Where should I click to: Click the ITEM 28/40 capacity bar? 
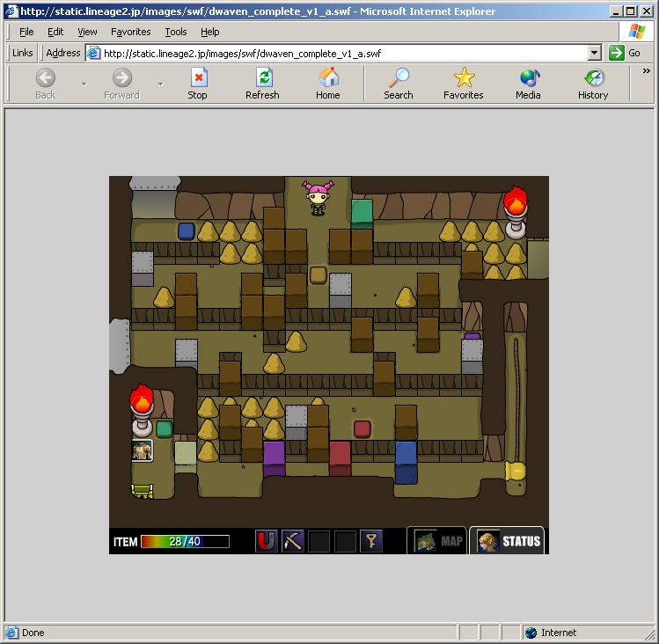pos(185,541)
